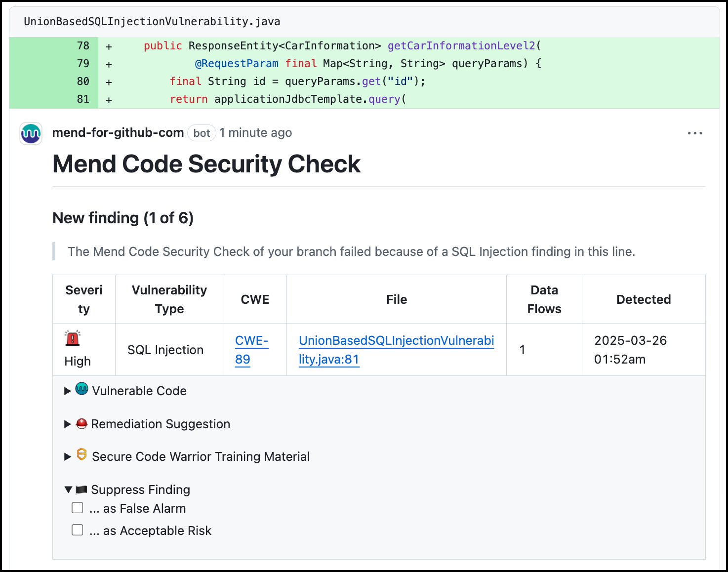Click line number 81 in the diff

point(83,99)
